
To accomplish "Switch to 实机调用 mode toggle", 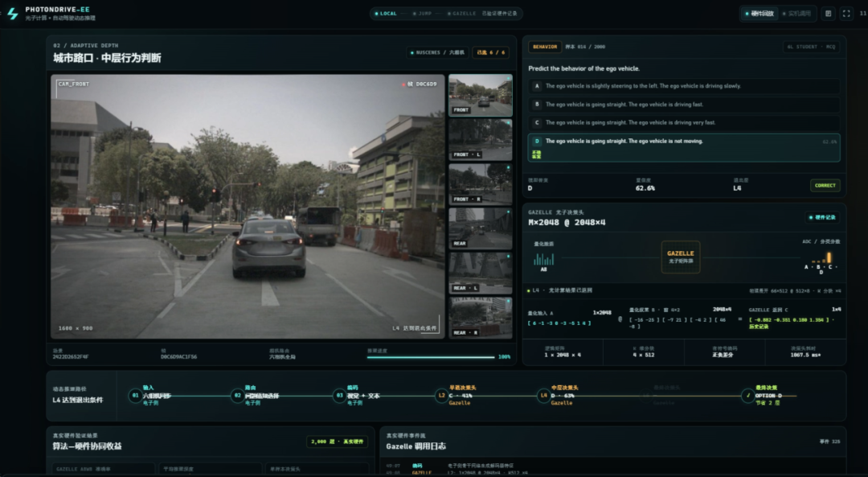I will [x=796, y=14].
